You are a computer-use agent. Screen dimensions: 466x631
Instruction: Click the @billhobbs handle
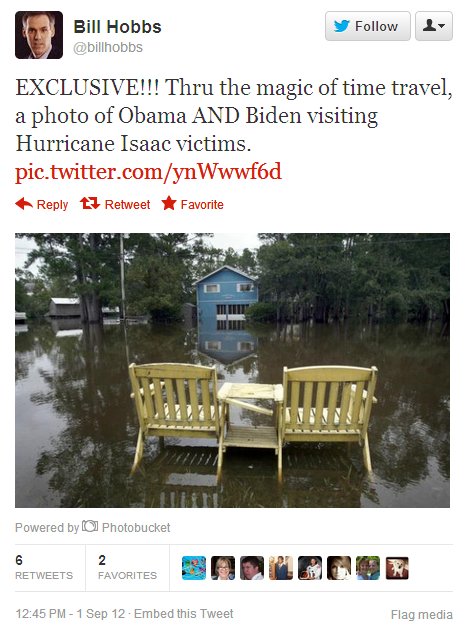click(108, 47)
